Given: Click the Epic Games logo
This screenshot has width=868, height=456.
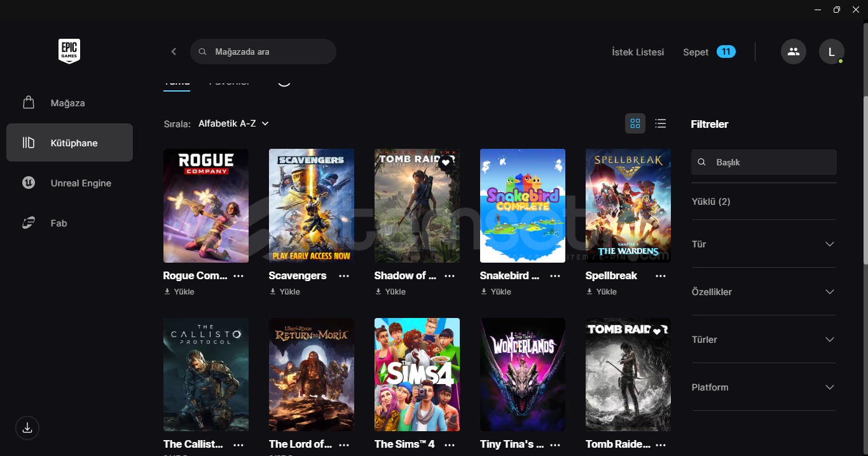Looking at the screenshot, I should (x=69, y=52).
